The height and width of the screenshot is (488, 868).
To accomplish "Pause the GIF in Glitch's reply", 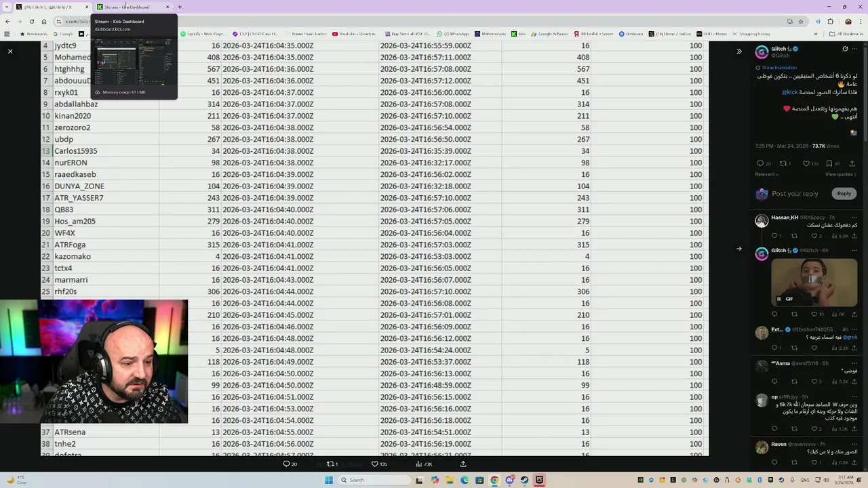I will (778, 299).
